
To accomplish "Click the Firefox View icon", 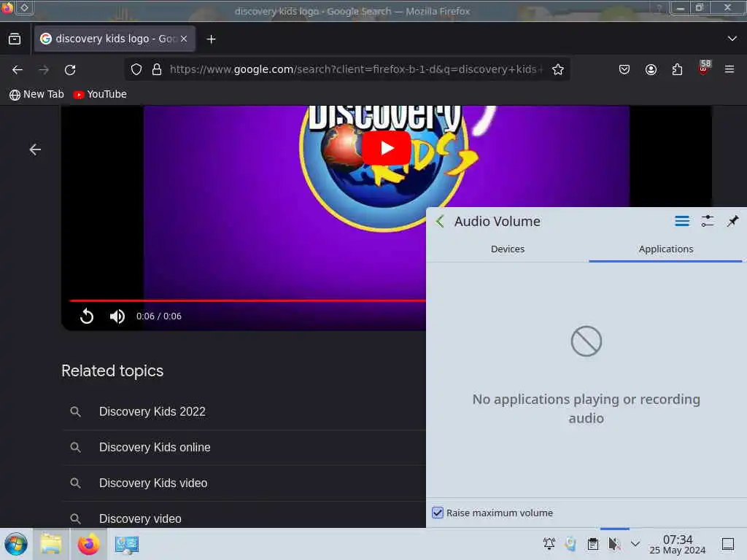I will click(x=15, y=39).
